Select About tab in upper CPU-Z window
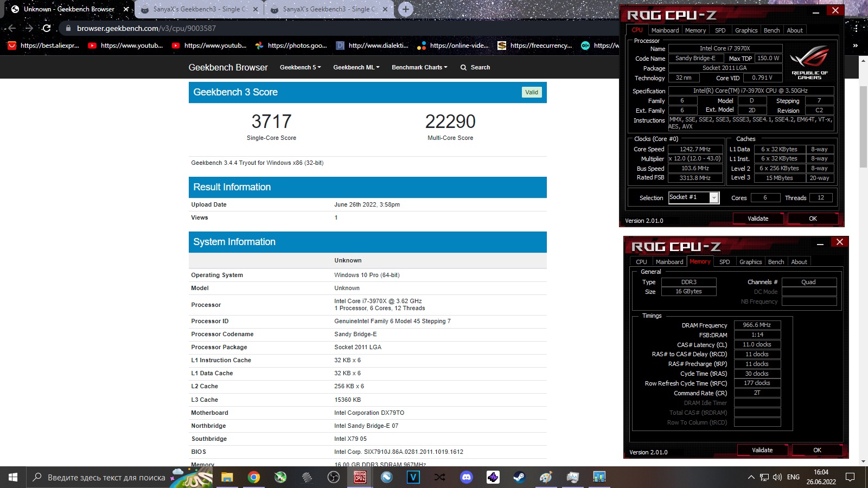The height and width of the screenshot is (488, 868). (795, 30)
